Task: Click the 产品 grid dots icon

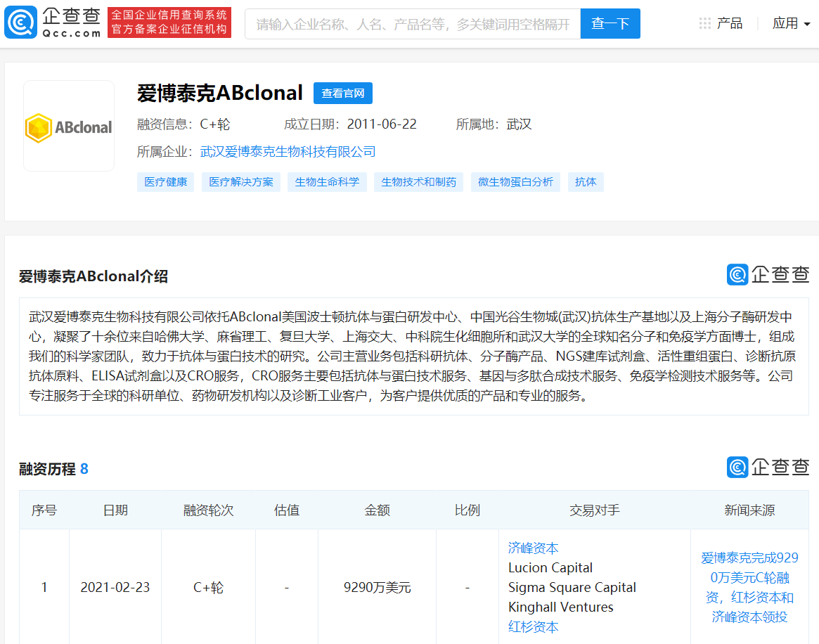Action: click(704, 23)
